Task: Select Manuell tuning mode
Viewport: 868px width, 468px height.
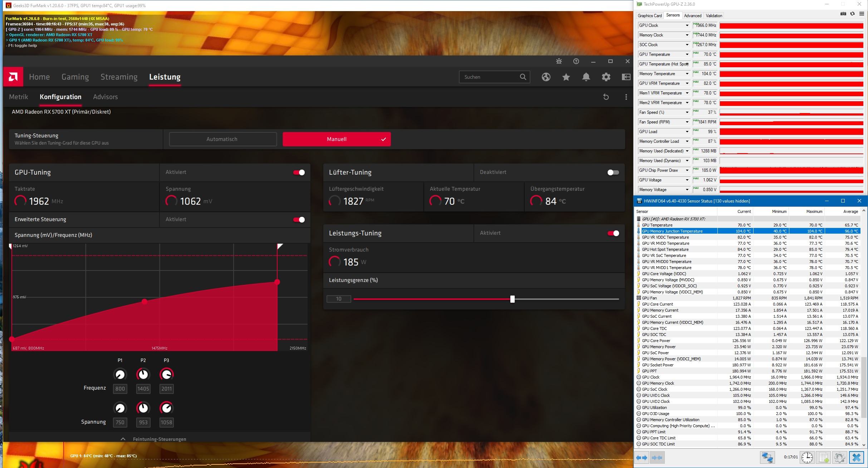Action: click(337, 139)
